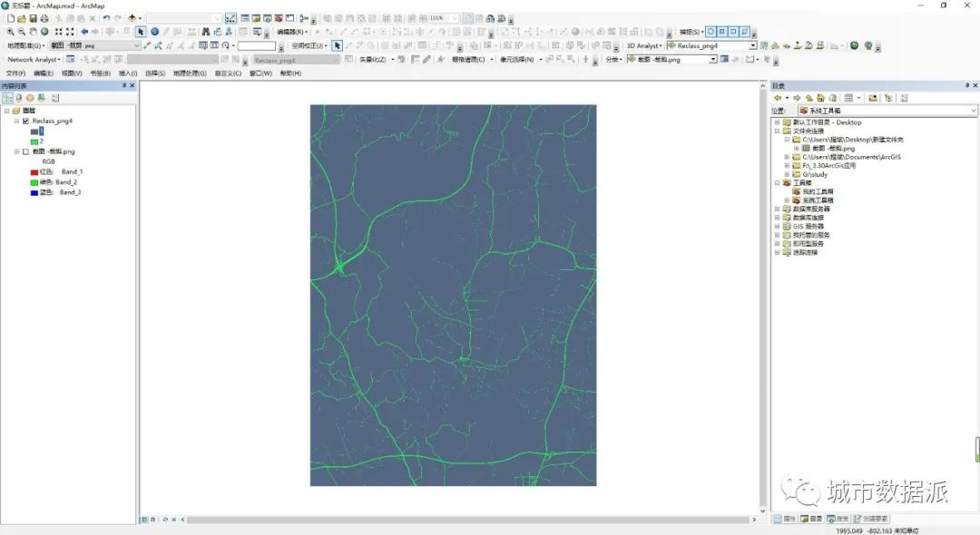This screenshot has width=980, height=535.
Task: Click the map view horizontal scrollbar
Action: pyautogui.click(x=469, y=520)
